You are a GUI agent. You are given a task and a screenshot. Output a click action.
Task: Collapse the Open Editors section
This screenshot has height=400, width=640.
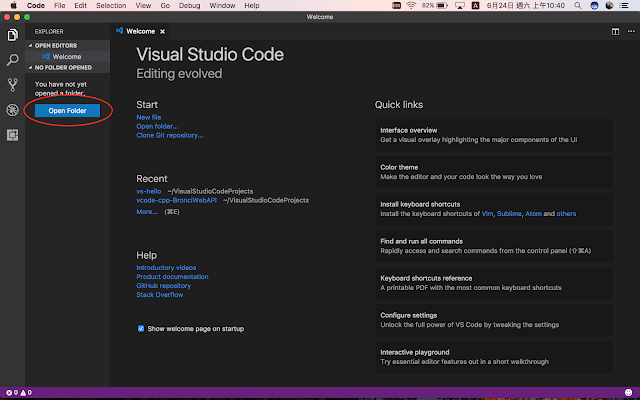tap(56, 46)
